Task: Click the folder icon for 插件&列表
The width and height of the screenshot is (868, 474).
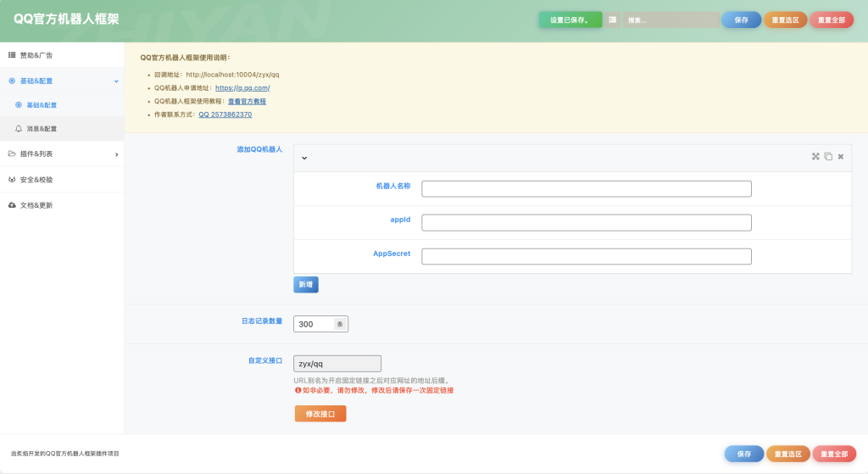Action: (12, 153)
